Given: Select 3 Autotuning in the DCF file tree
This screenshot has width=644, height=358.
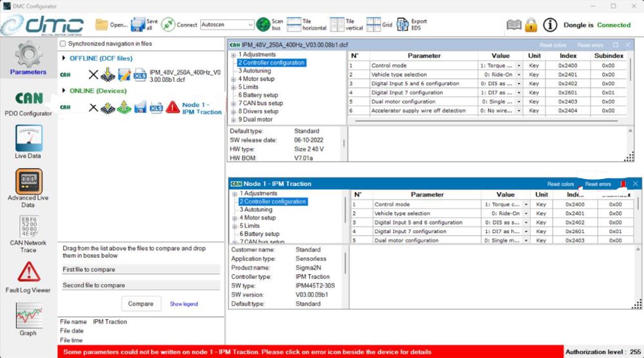Looking at the screenshot, I should 254,71.
